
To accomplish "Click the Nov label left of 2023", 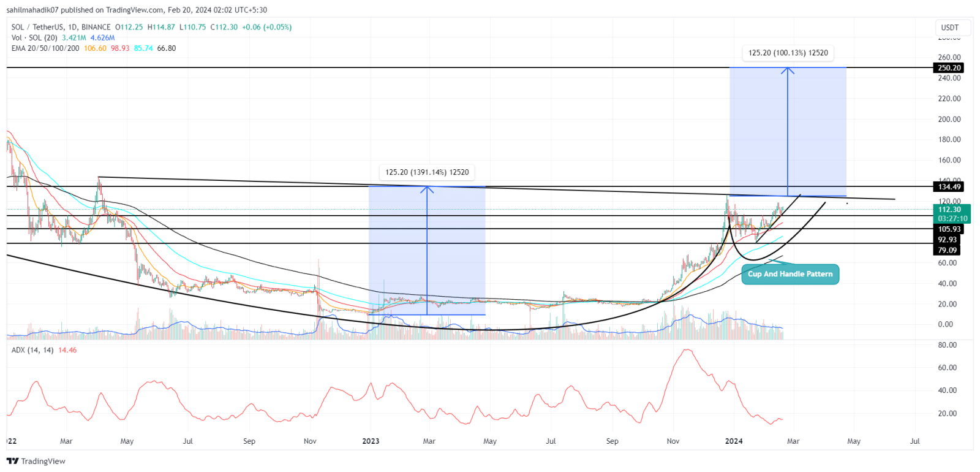I will [310, 441].
